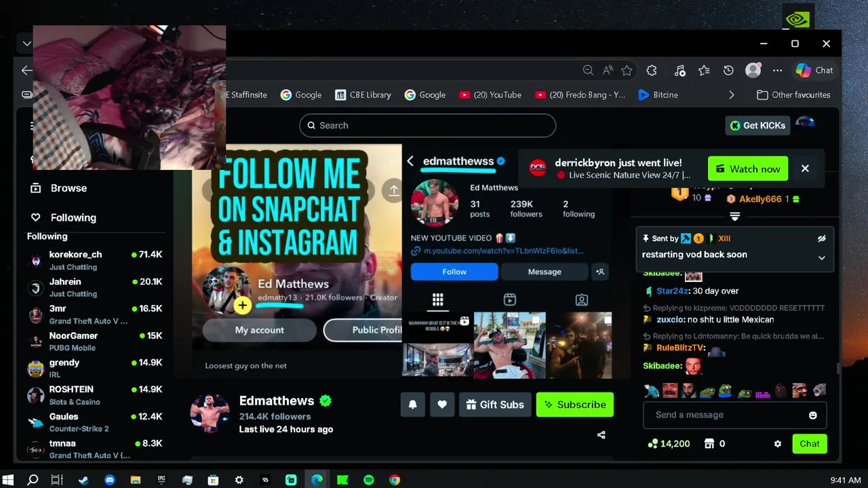
Task: Collapse the chat leaderboard handle
Action: click(x=734, y=216)
